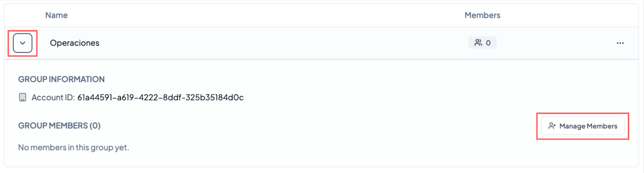Click the building icon beside Account ID
Screen dimensions: 644x173
[22, 98]
